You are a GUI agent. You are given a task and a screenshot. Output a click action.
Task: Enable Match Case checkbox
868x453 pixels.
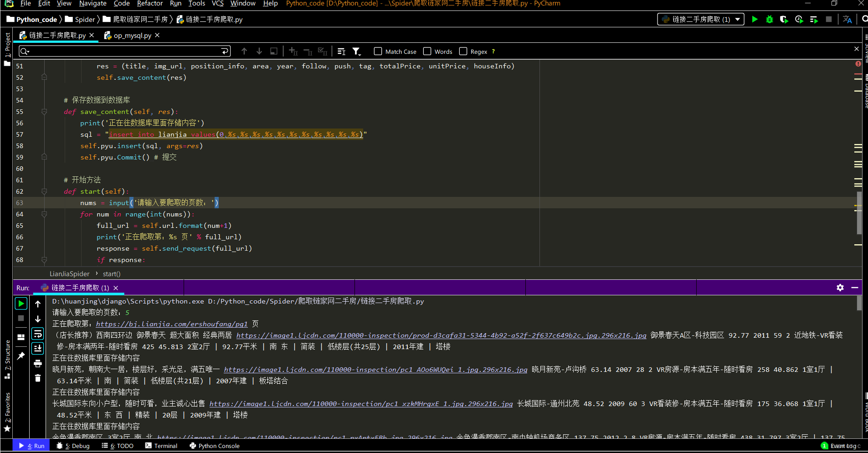378,51
